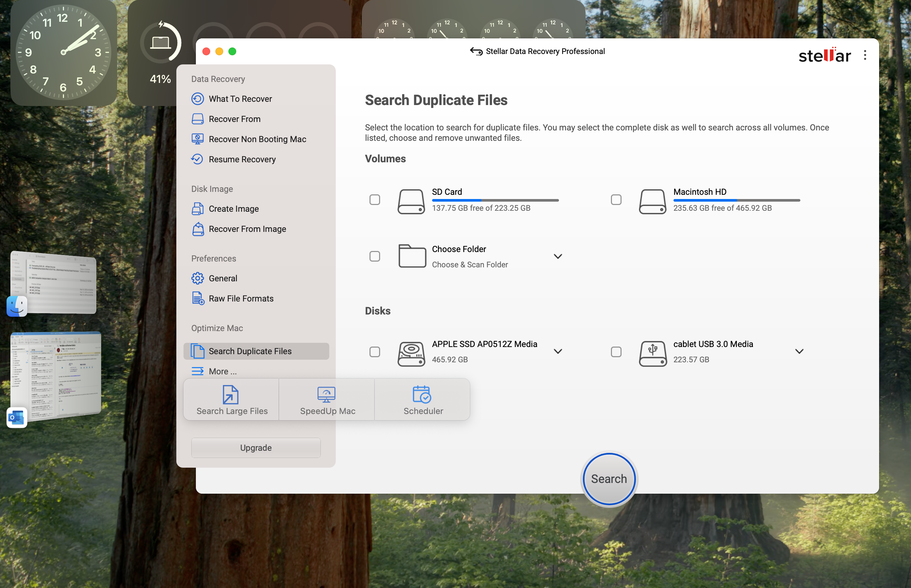The width and height of the screenshot is (911, 588).
Task: Enable the cablet USB 3.0 Media checkbox
Action: pyautogui.click(x=616, y=352)
